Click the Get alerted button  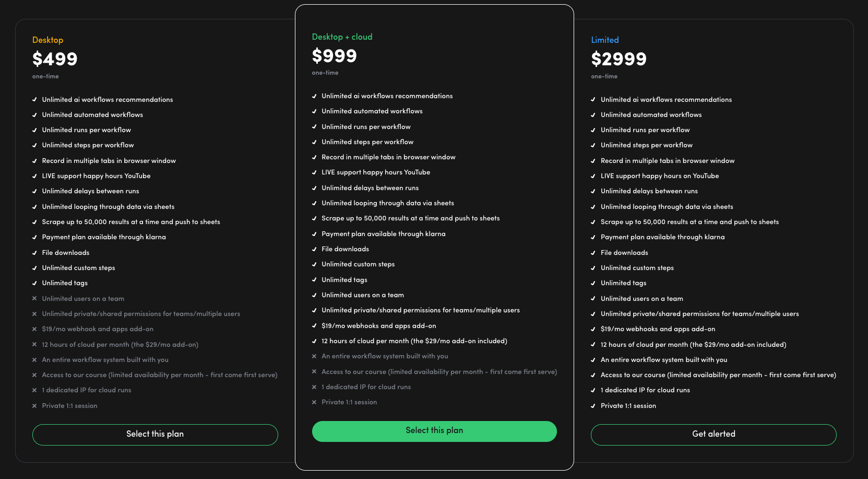point(714,435)
